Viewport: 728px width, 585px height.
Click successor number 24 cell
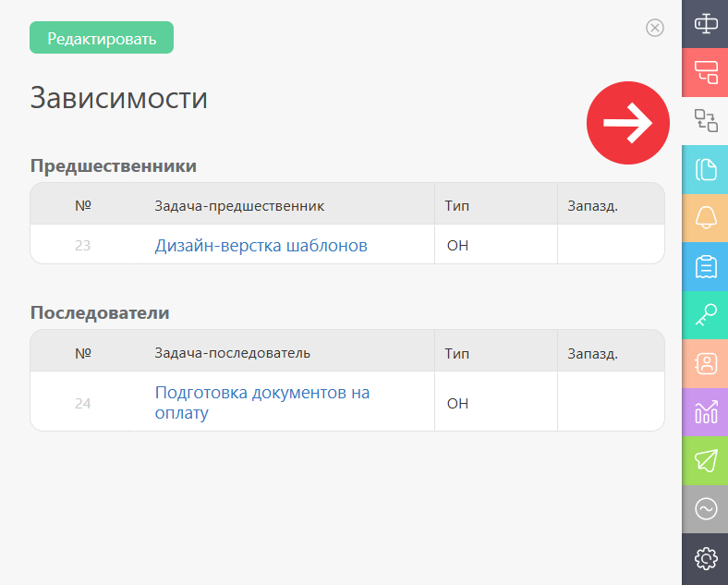click(82, 403)
